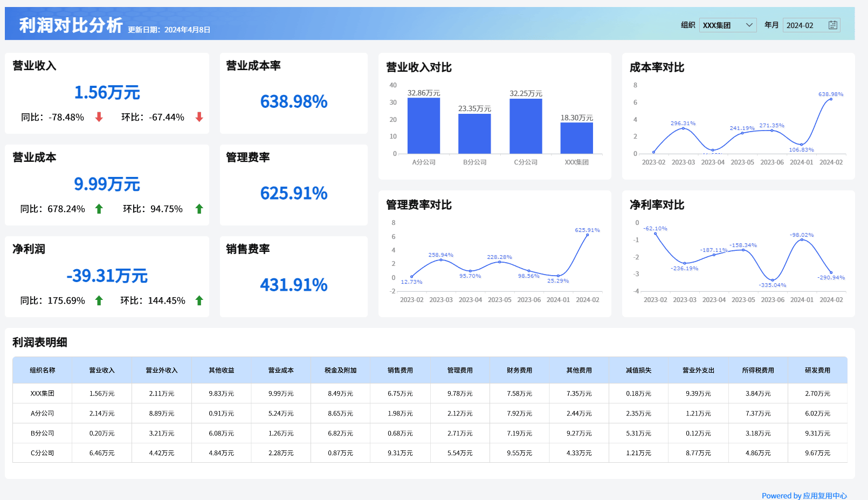Click 625.91% value in 管理费率 card
868x500 pixels.
294,193
